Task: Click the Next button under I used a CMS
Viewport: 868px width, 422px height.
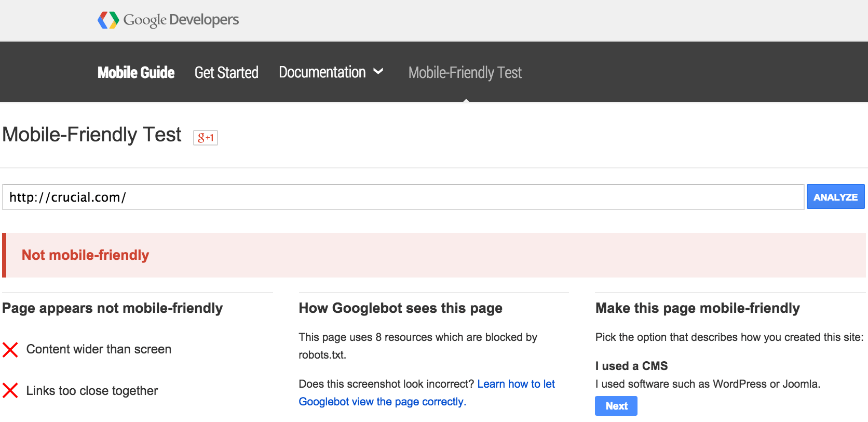Action: click(x=616, y=406)
